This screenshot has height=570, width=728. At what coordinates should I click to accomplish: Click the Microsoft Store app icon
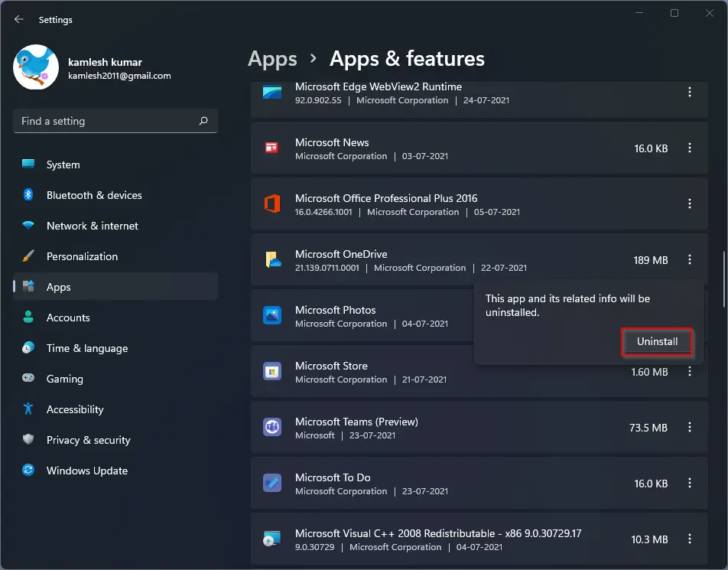[x=272, y=371]
